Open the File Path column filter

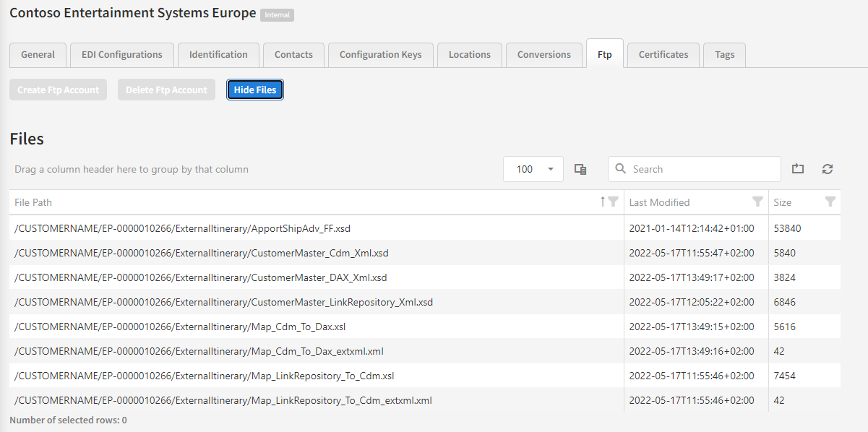point(614,202)
